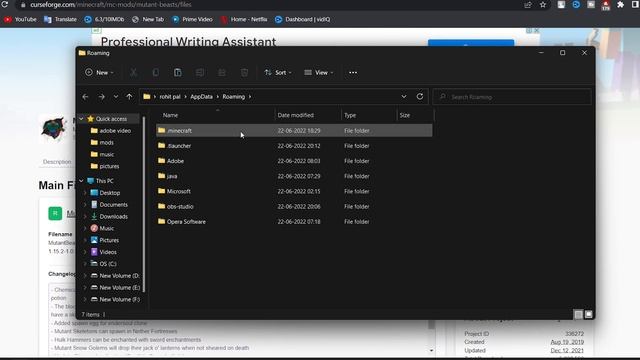Open the Sort dropdown menu
The height and width of the screenshot is (360, 640).
[278, 73]
